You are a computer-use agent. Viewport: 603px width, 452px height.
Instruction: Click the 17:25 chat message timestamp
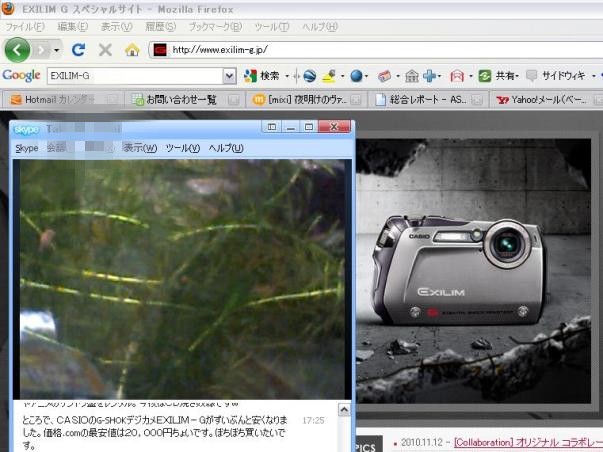coord(313,420)
